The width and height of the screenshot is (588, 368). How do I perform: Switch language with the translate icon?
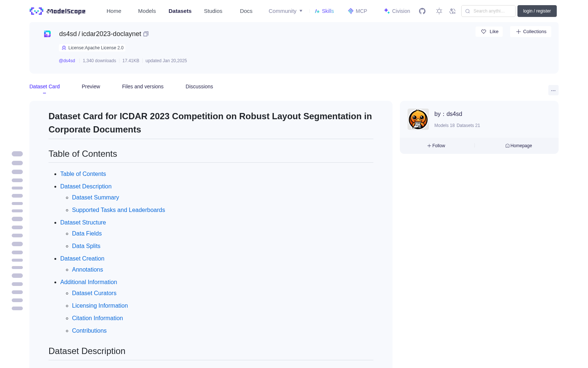point(452,11)
